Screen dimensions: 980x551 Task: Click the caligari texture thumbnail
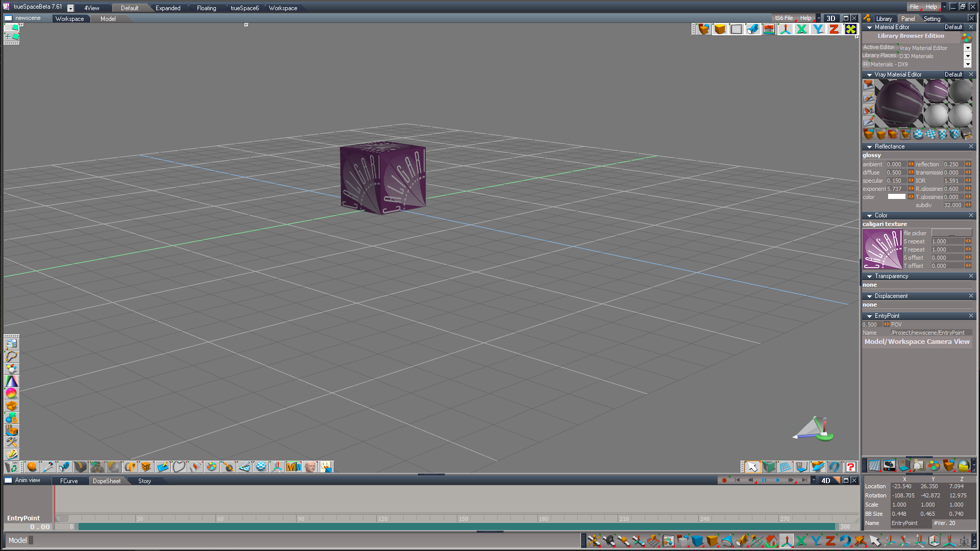click(x=882, y=249)
